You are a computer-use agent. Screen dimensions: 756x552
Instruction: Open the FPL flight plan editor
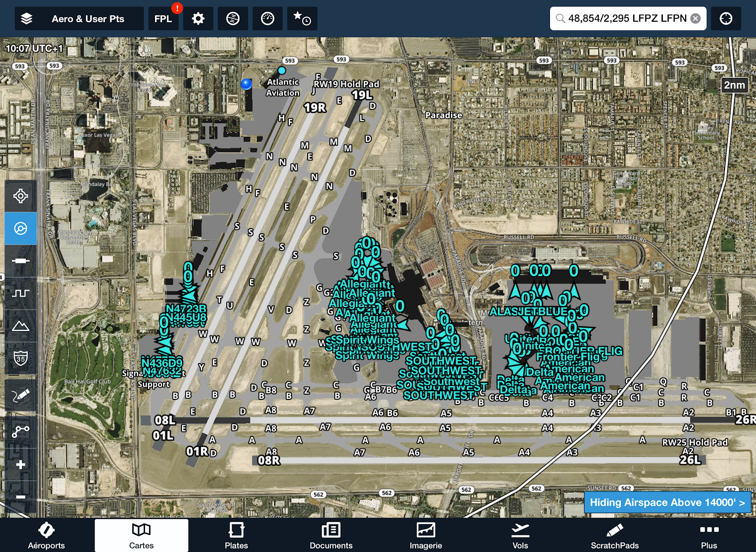pyautogui.click(x=163, y=20)
